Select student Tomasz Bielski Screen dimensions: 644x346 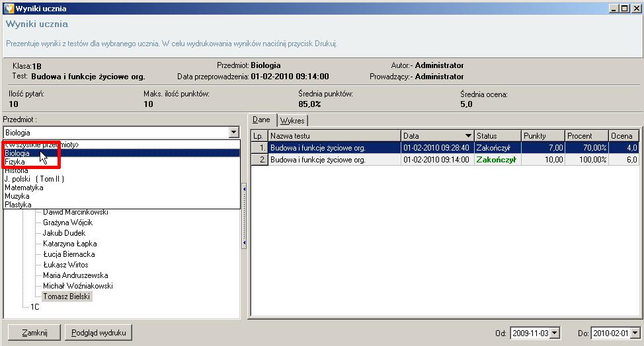pos(67,296)
